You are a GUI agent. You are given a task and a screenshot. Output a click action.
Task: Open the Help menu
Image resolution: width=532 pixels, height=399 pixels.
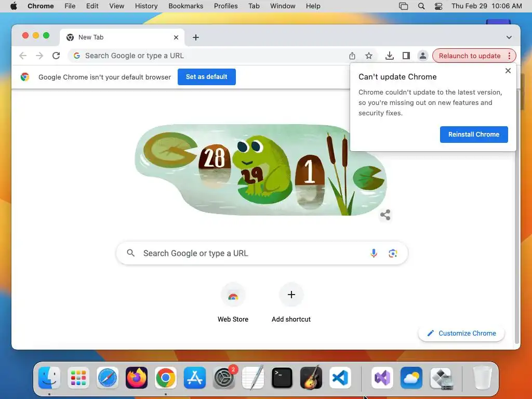tap(313, 6)
